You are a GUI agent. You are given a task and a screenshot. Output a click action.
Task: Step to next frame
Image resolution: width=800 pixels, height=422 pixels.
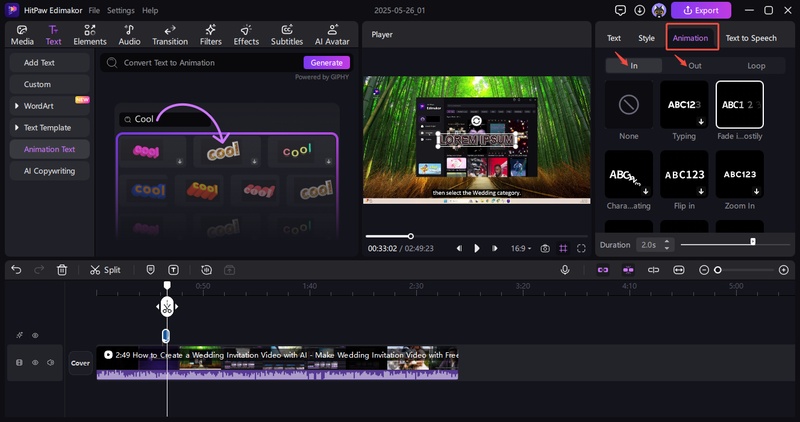pyautogui.click(x=494, y=249)
